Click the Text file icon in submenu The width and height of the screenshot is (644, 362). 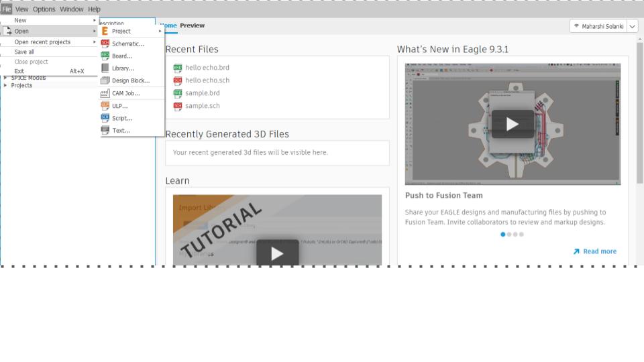click(105, 130)
